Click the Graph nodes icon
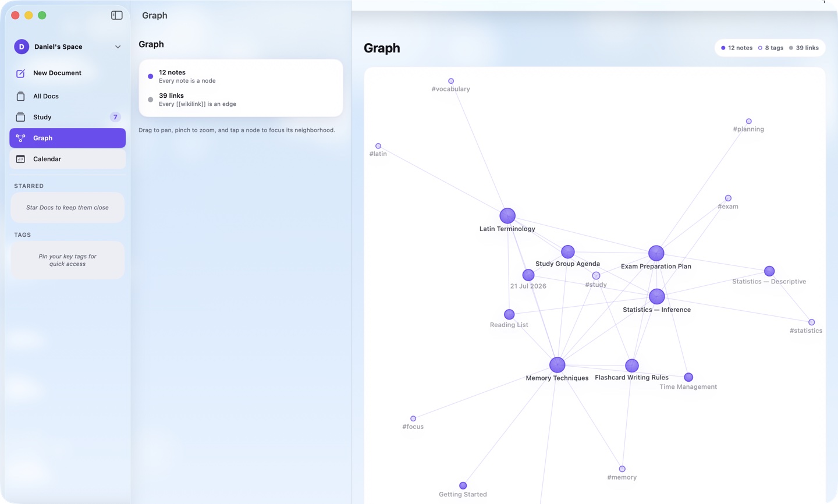This screenshot has width=838, height=504. [x=20, y=138]
